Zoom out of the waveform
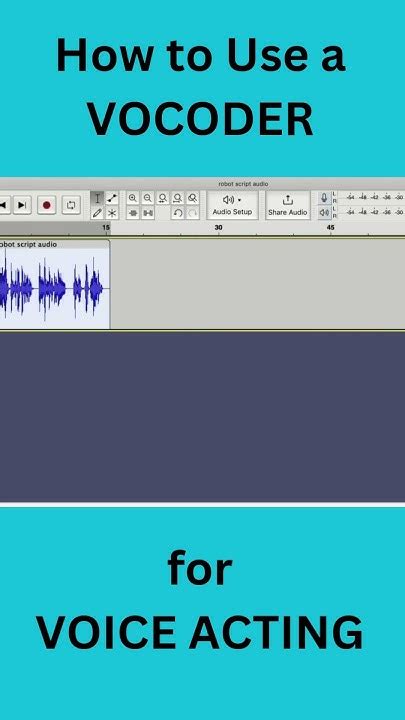 tap(147, 198)
